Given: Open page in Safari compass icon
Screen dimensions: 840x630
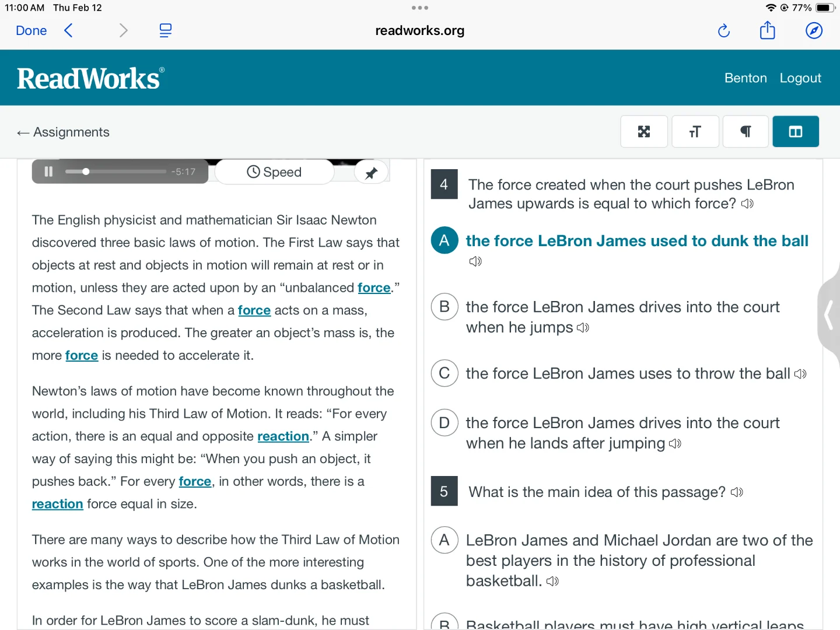Looking at the screenshot, I should [814, 31].
